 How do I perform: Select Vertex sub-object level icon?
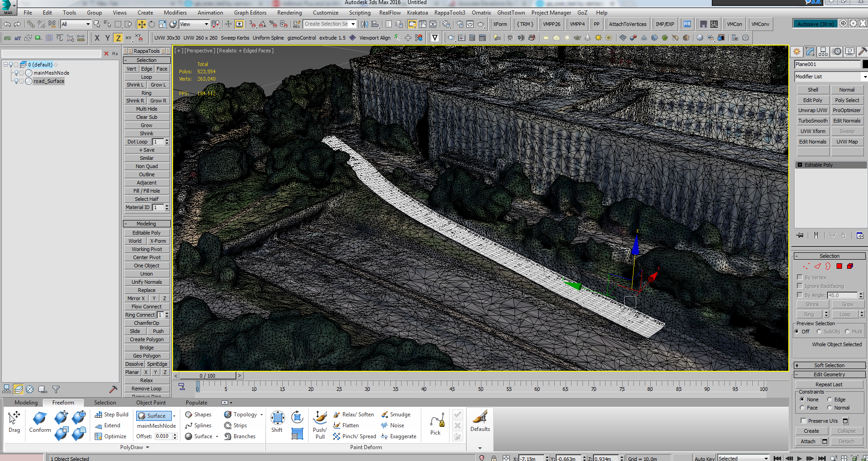coord(807,266)
